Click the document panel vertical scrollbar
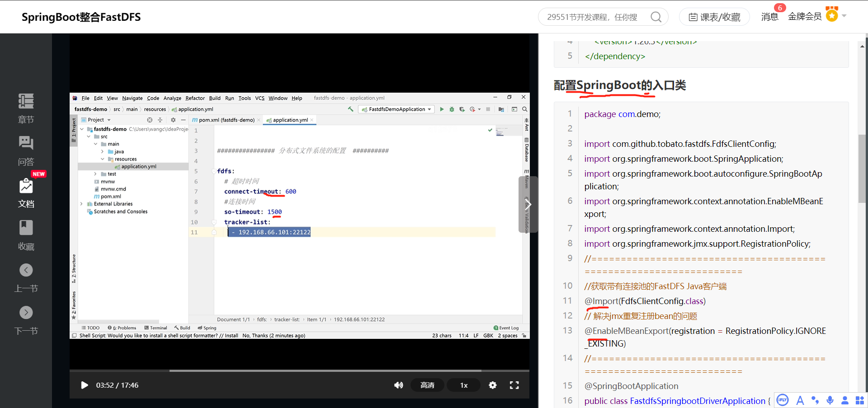This screenshot has width=868, height=408. click(863, 169)
